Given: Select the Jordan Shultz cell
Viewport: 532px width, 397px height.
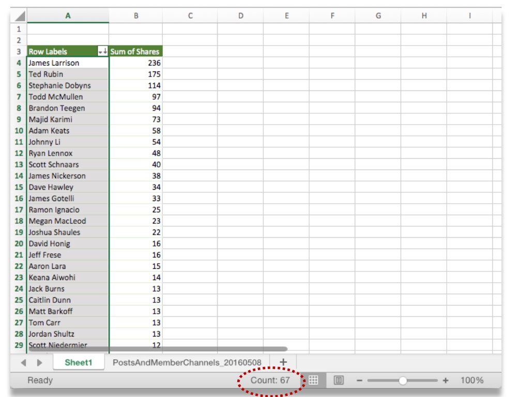Looking at the screenshot, I should point(68,333).
